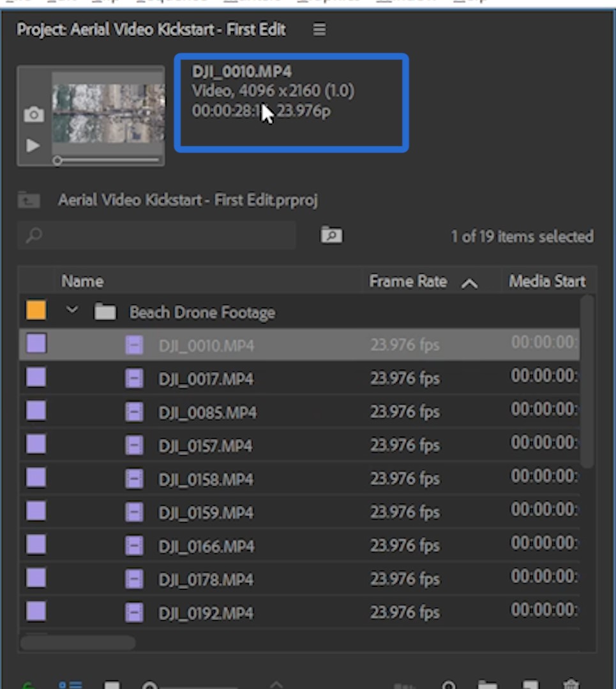The height and width of the screenshot is (689, 616).
Task: Click the clip icon of DJI_0159.MP4
Action: 134,512
